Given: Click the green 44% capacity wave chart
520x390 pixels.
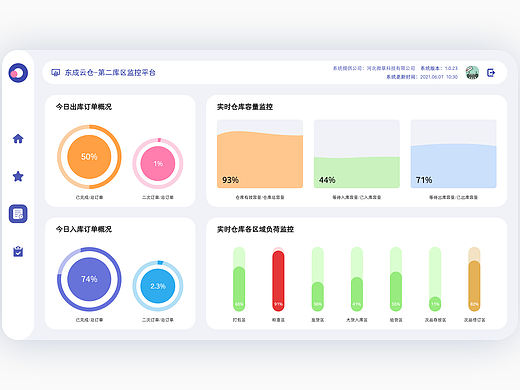Looking at the screenshot, I should coord(357,154).
